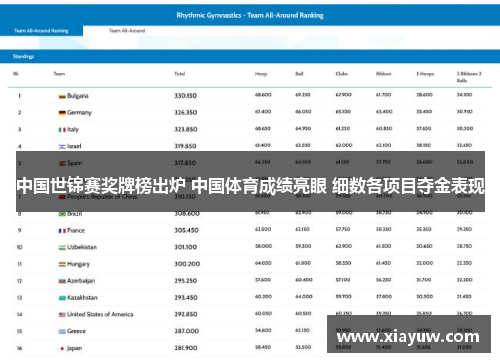This screenshot has height=362, width=500.
Task: Select the Kazakhstan team name
Action: (x=82, y=297)
